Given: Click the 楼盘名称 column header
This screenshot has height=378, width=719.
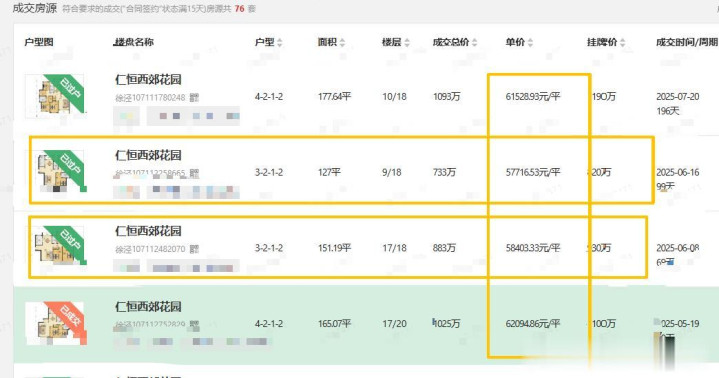Looking at the screenshot, I should pyautogui.click(x=133, y=42).
